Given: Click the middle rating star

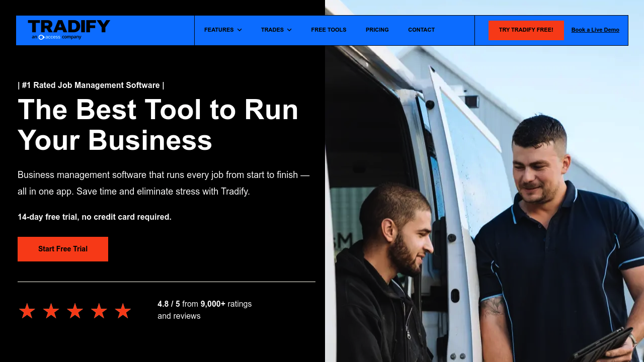Looking at the screenshot, I should [x=75, y=311].
